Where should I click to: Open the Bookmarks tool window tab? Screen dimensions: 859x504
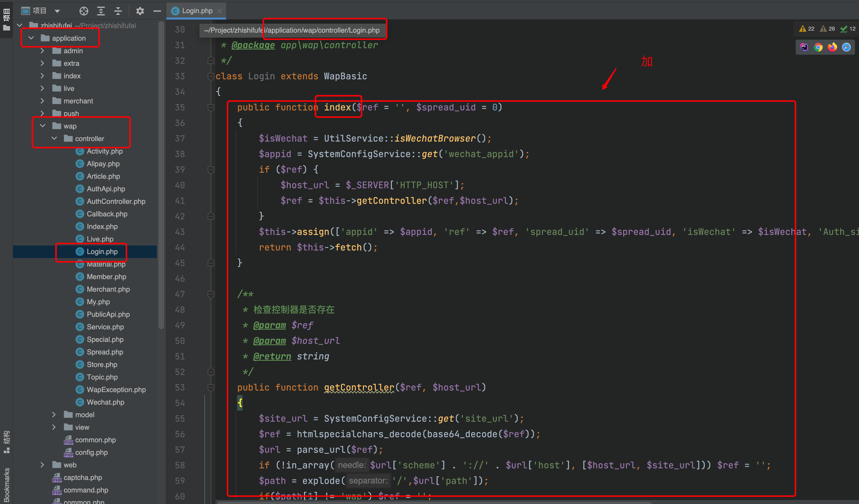point(7,485)
